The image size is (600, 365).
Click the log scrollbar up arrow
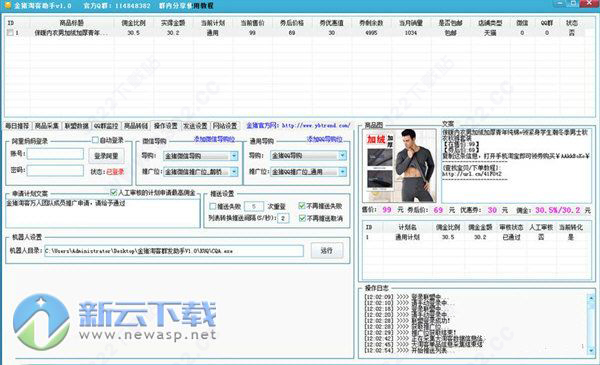(591, 298)
